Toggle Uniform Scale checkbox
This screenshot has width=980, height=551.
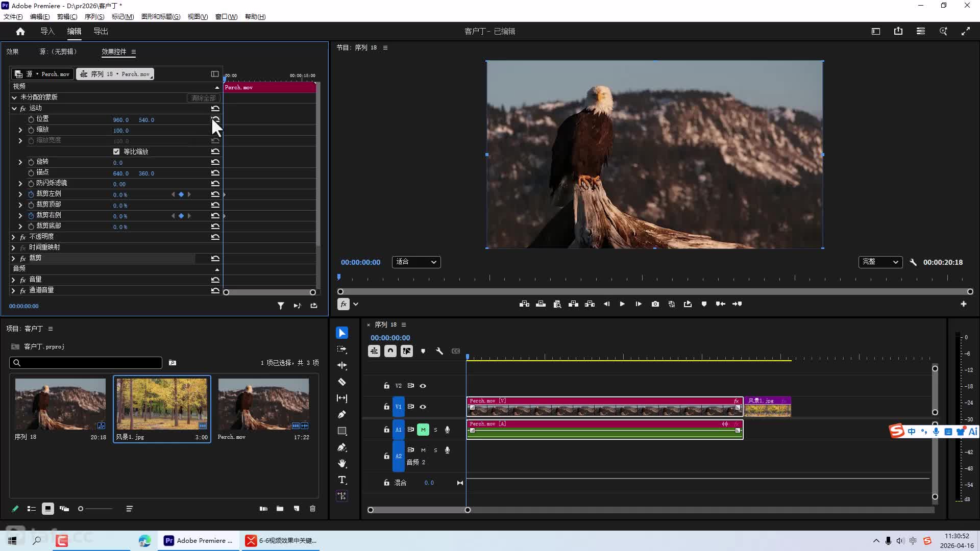pyautogui.click(x=116, y=152)
